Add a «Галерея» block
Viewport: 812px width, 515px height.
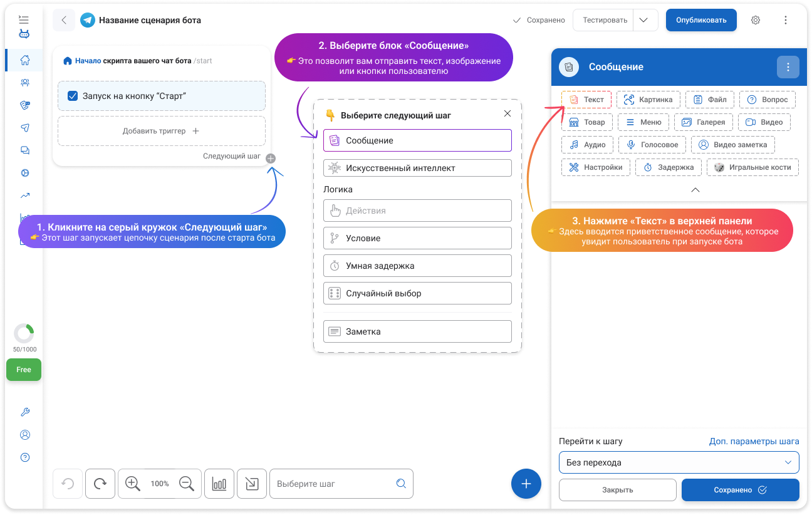[x=704, y=122]
